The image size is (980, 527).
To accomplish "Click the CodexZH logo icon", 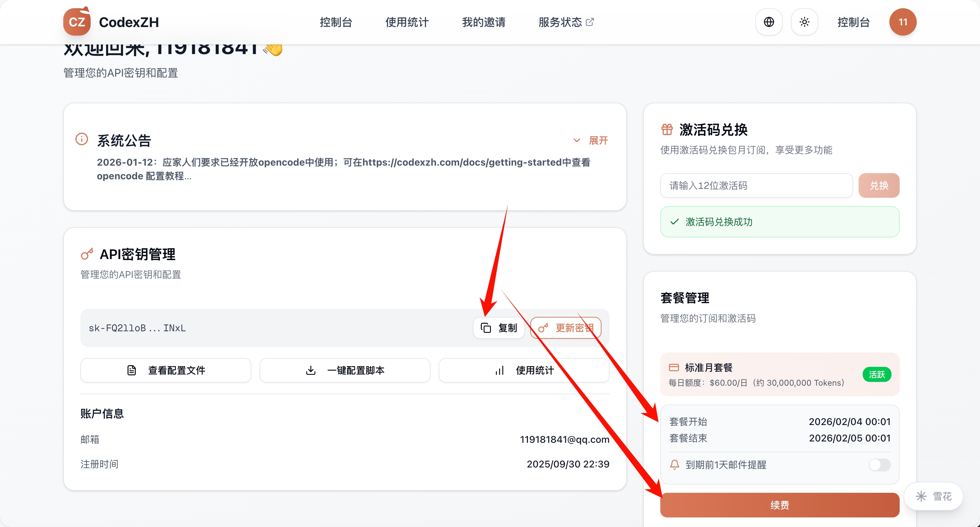I will 77,22.
